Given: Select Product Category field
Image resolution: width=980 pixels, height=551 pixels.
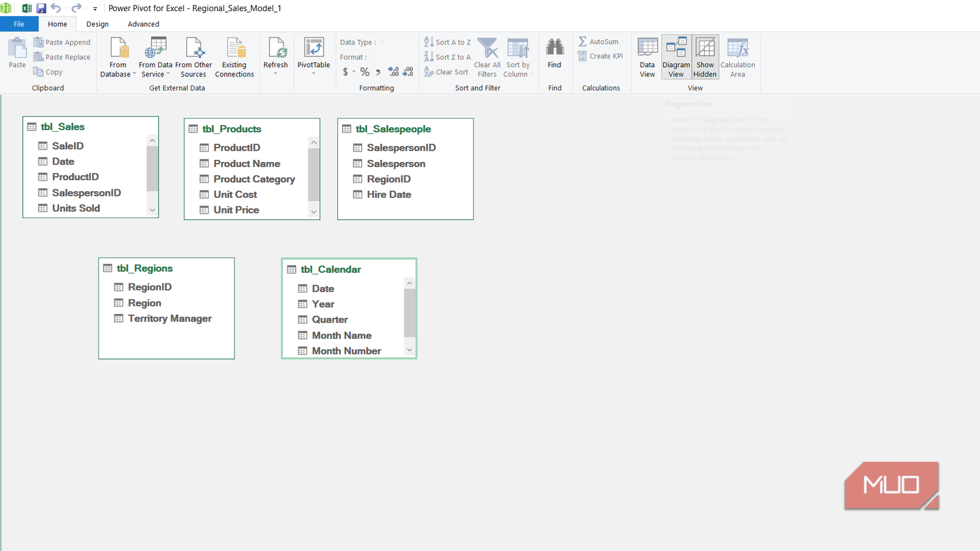Looking at the screenshot, I should tap(254, 180).
